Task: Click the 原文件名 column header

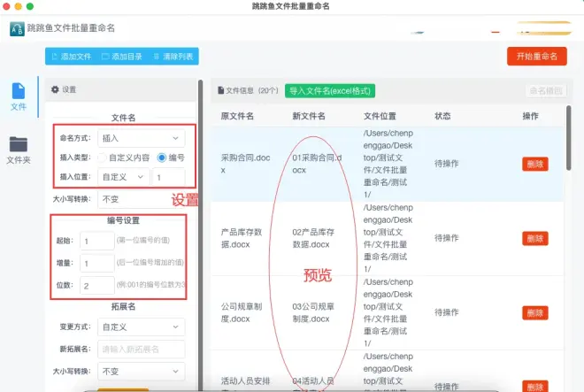Action: 237,116
